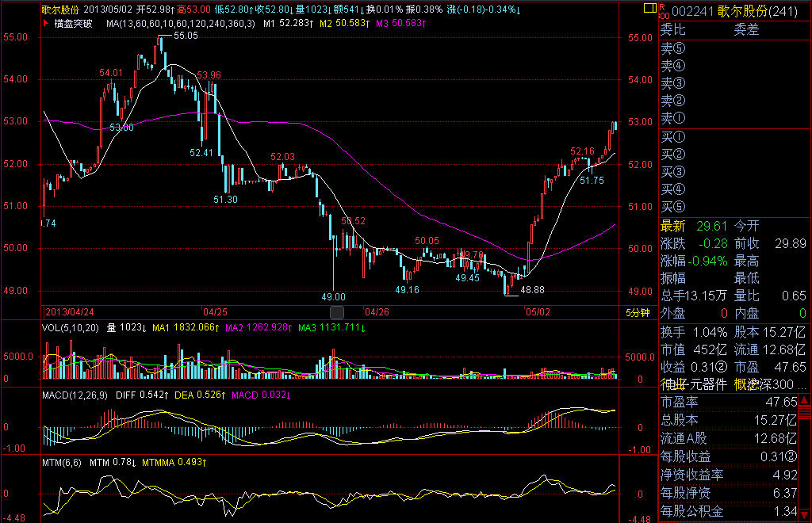The height and width of the screenshot is (523, 812).
Task: Click the red arrow before 横盘突破
Action: pyautogui.click(x=47, y=24)
